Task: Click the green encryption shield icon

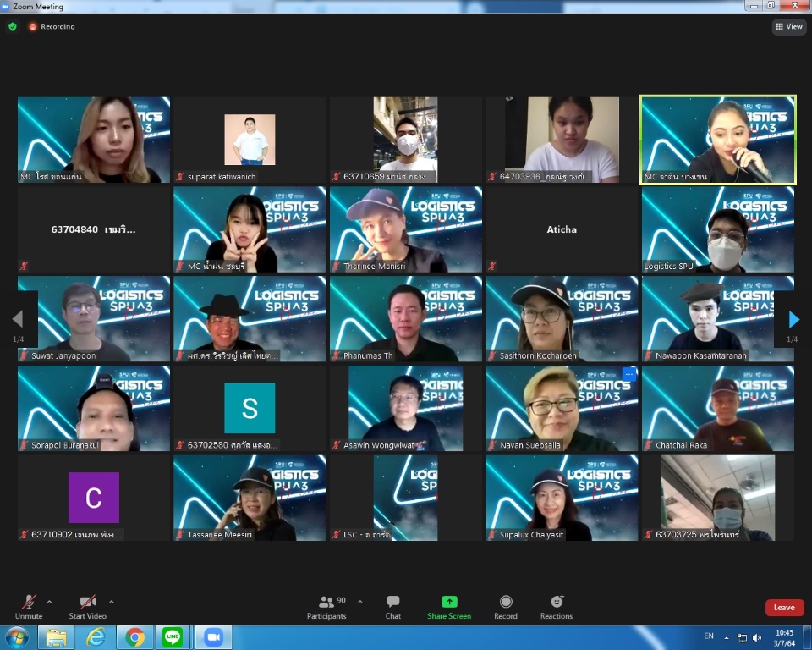Action: pyautogui.click(x=13, y=26)
